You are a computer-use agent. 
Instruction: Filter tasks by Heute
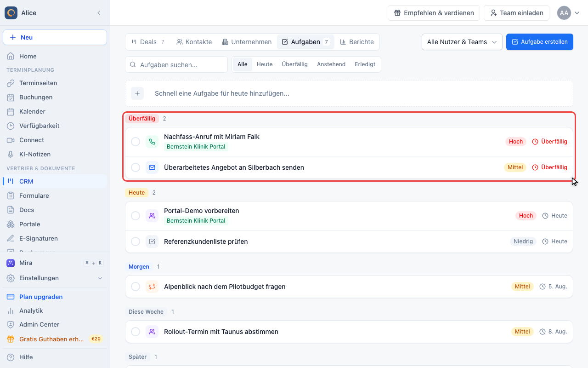265,64
